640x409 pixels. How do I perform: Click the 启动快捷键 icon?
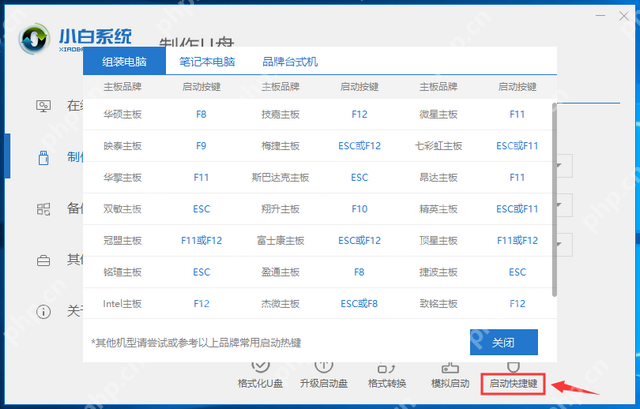513,372
